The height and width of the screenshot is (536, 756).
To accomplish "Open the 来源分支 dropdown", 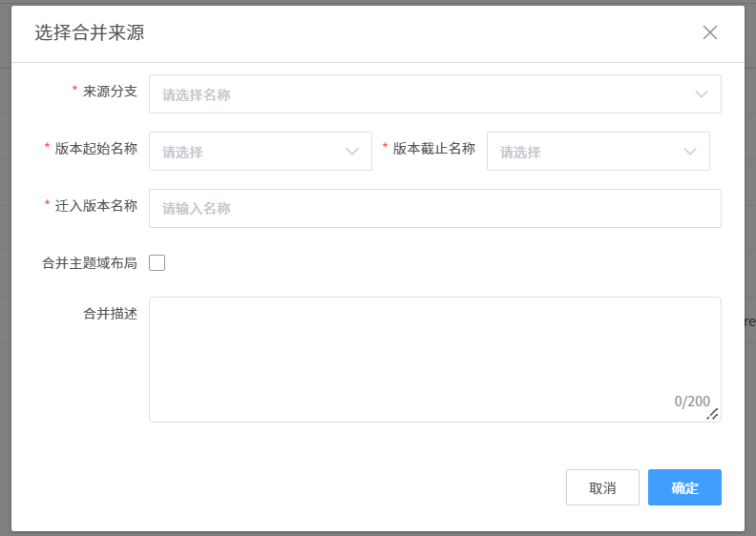I will [435, 93].
